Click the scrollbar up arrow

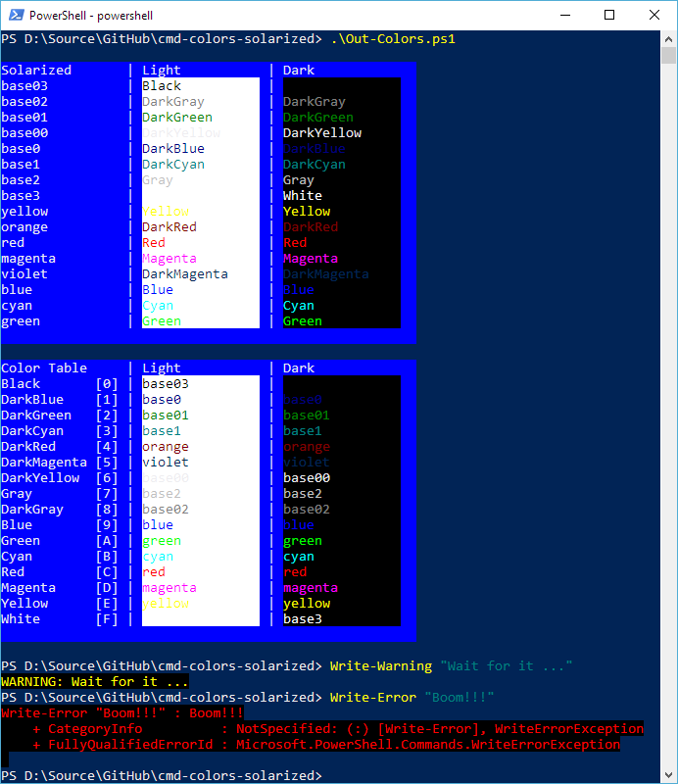pyautogui.click(x=668, y=38)
